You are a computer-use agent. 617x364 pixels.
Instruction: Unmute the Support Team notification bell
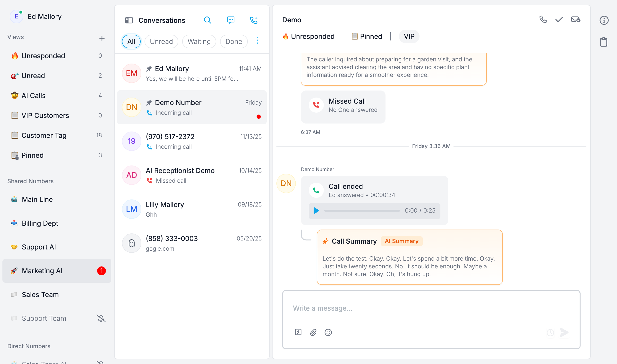click(x=101, y=318)
